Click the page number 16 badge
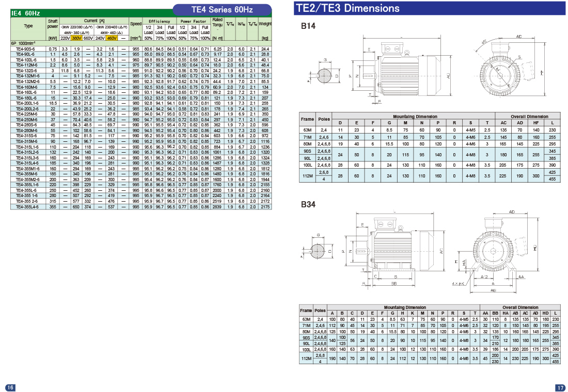 (10, 387)
